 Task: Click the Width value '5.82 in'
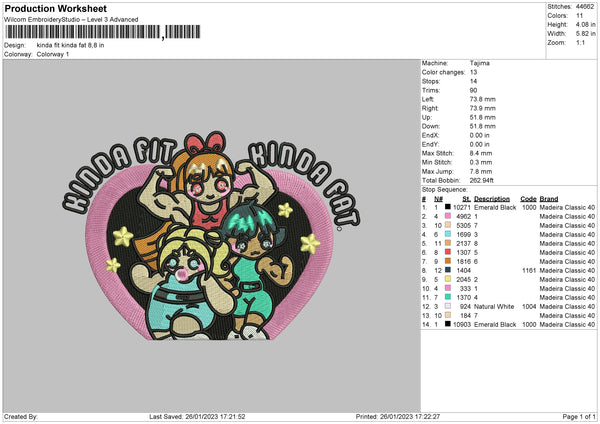tap(585, 34)
